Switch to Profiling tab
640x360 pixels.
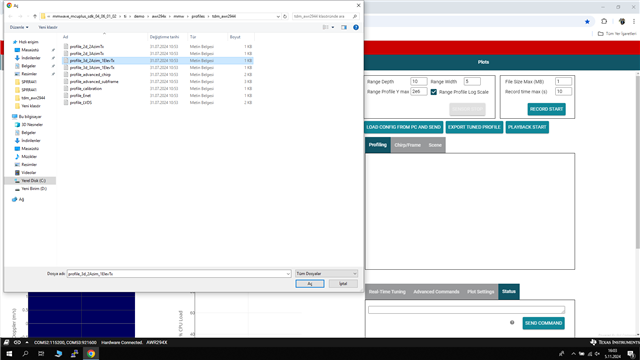[378, 145]
